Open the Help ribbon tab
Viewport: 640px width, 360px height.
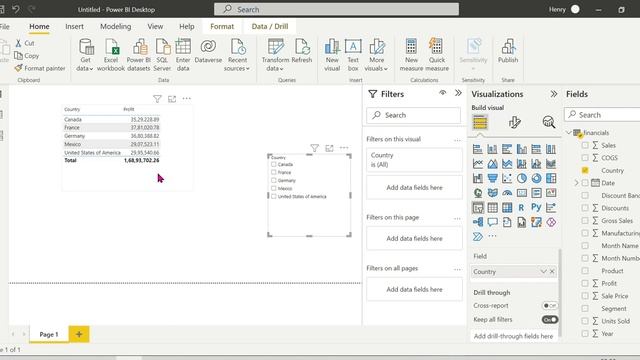pyautogui.click(x=187, y=26)
